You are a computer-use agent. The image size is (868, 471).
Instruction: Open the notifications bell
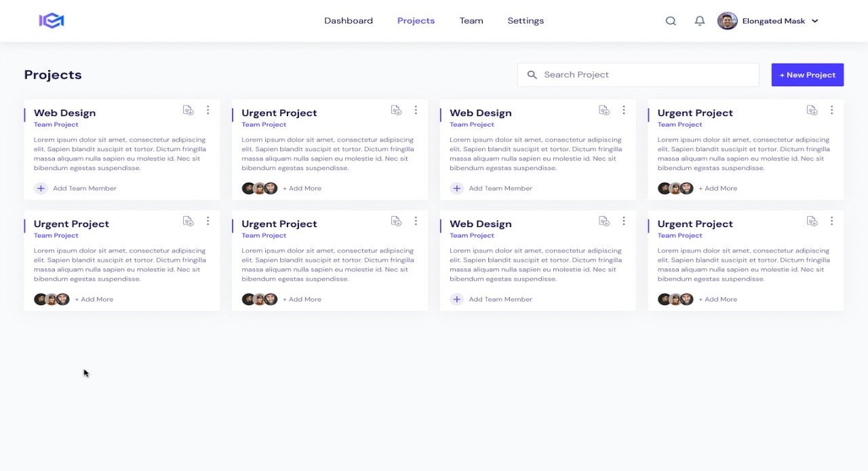(700, 21)
